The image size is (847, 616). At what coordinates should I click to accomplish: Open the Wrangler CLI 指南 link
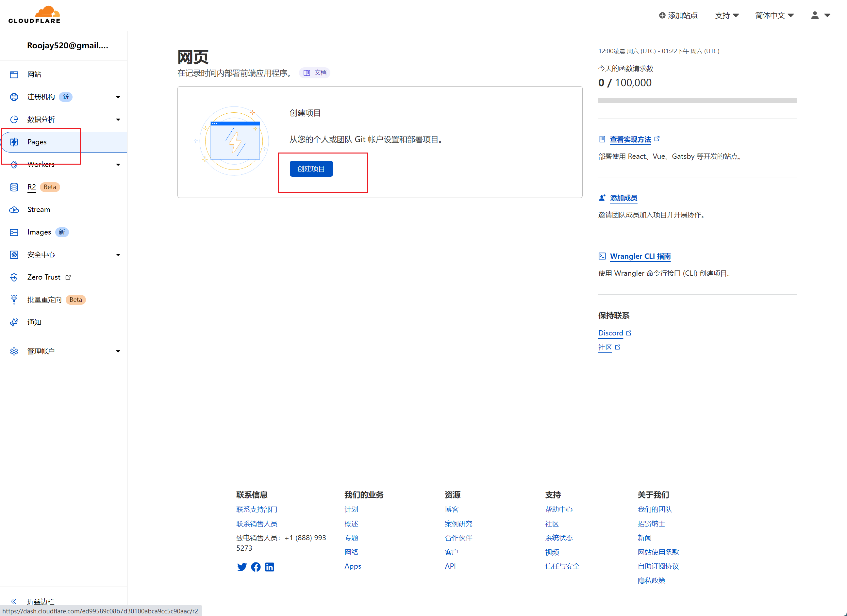(640, 256)
